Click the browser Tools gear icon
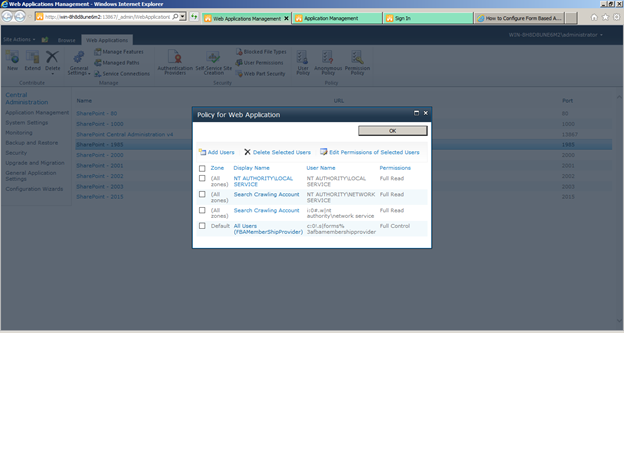Screen dimensions: 624x450 (616, 17)
